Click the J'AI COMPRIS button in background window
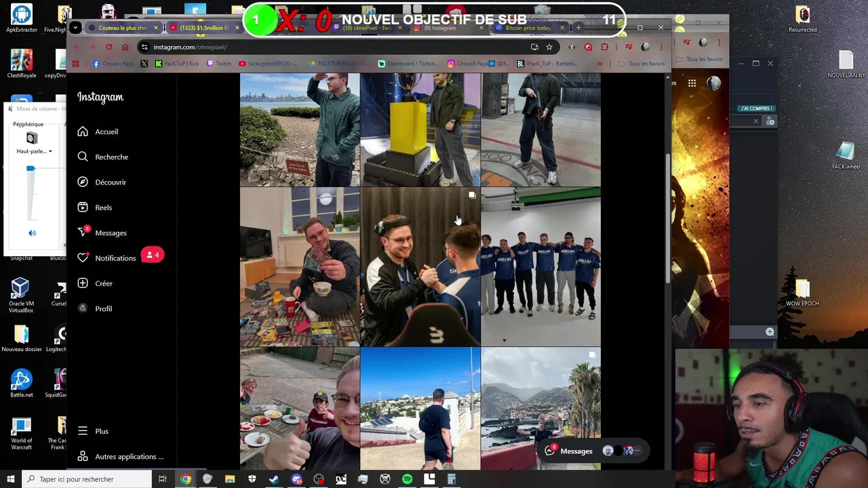The width and height of the screenshot is (868, 488). pos(756,108)
